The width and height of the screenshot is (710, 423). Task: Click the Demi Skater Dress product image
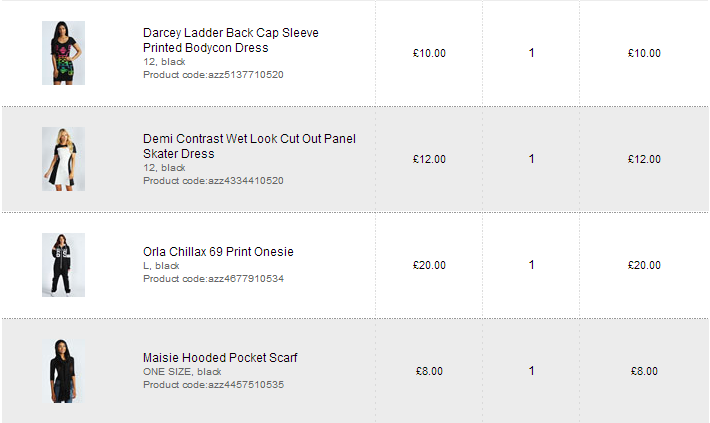[63, 159]
